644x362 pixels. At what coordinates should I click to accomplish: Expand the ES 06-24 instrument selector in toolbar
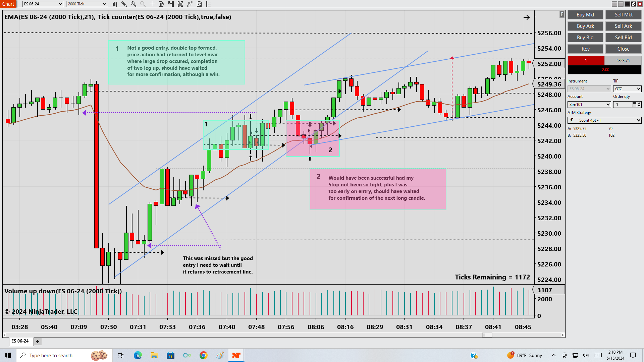[x=43, y=4]
